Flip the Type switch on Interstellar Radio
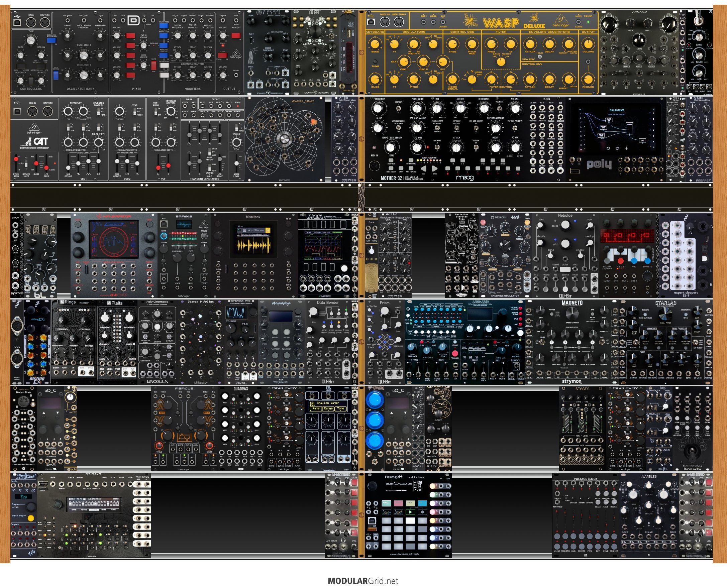 pyautogui.click(x=251, y=40)
